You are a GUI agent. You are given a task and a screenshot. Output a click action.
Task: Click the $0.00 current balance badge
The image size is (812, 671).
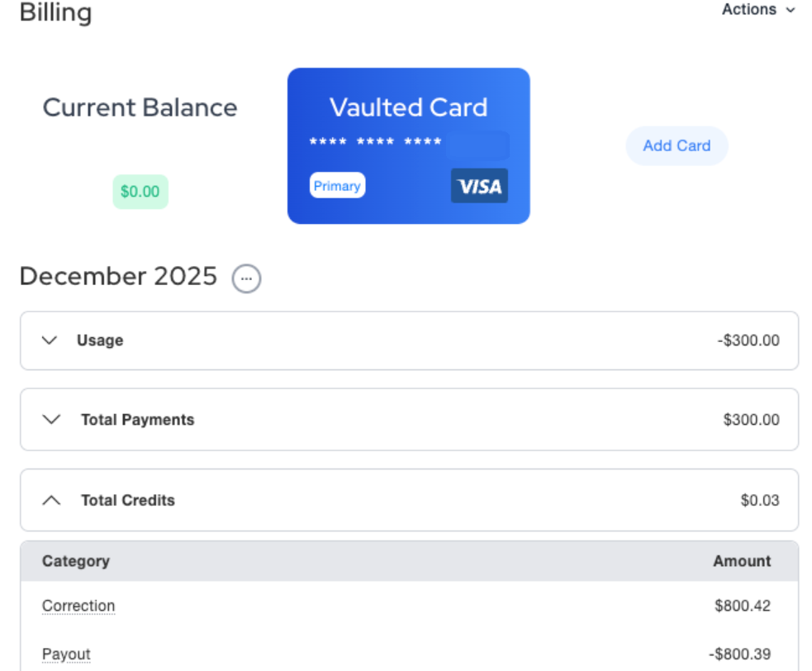click(x=140, y=192)
